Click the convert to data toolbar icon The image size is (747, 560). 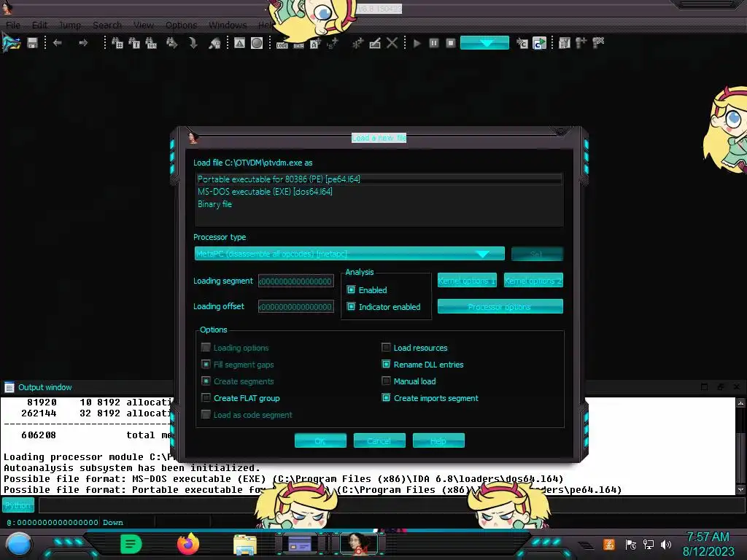[x=298, y=44]
